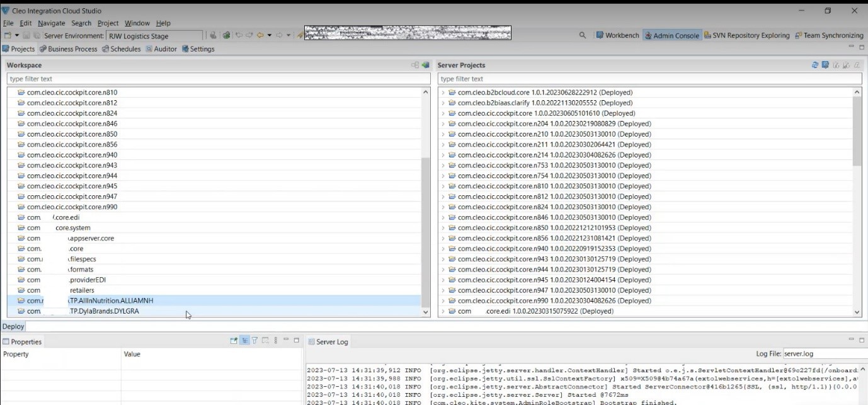The height and width of the screenshot is (405, 868).
Task: Expand com.cleo.cic.cockpit.core.n204 server project
Action: pyautogui.click(x=443, y=124)
